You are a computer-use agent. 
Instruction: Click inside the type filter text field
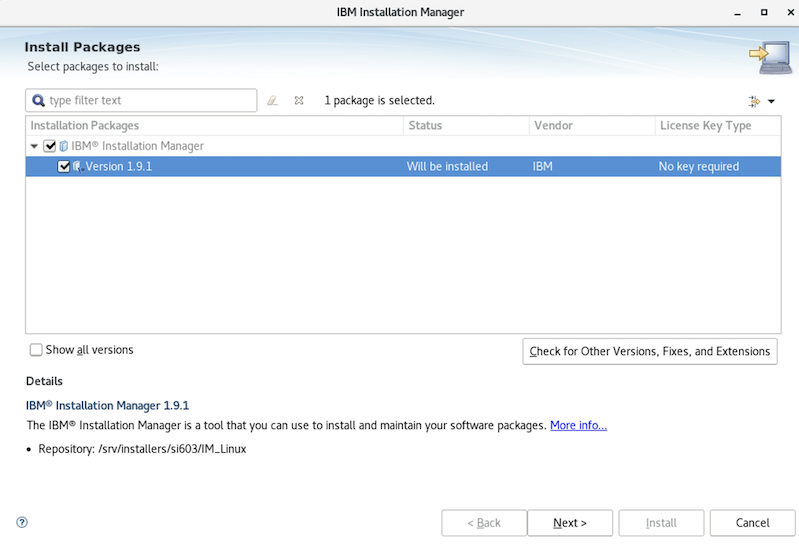141,100
